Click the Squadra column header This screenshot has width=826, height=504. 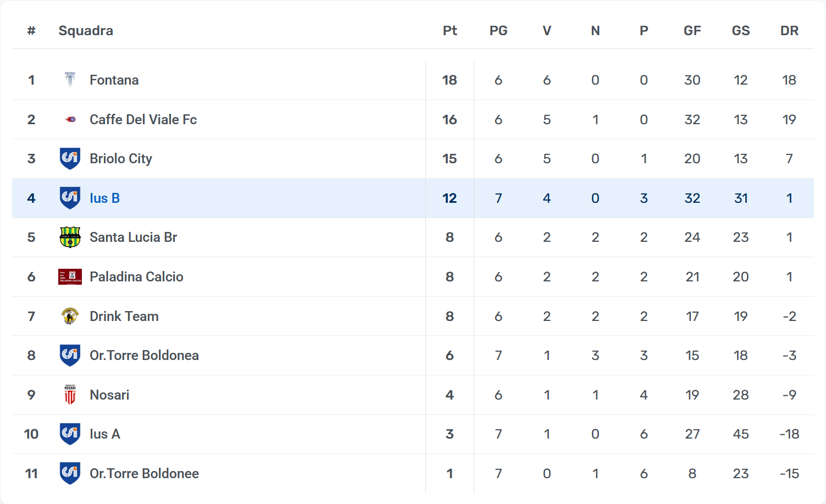click(86, 31)
